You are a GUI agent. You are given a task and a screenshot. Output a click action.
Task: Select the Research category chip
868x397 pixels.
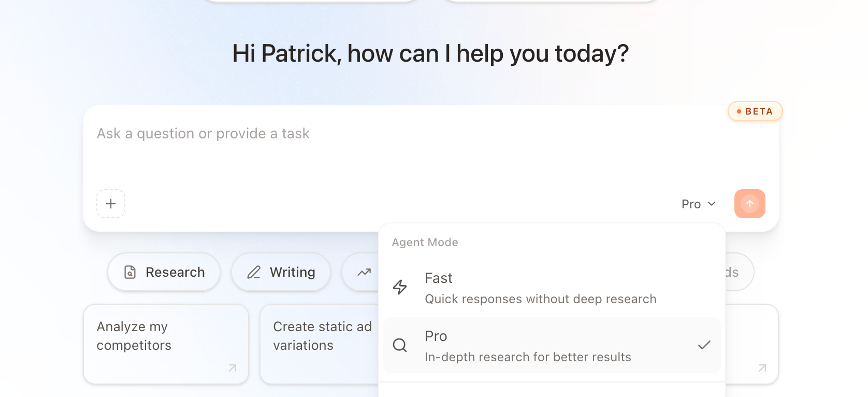(x=164, y=272)
